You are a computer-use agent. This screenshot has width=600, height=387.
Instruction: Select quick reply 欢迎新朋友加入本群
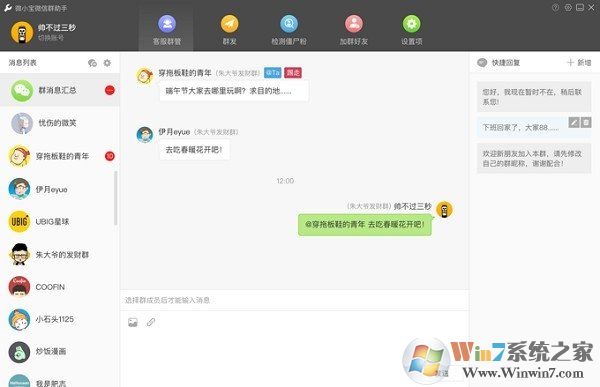pos(534,158)
